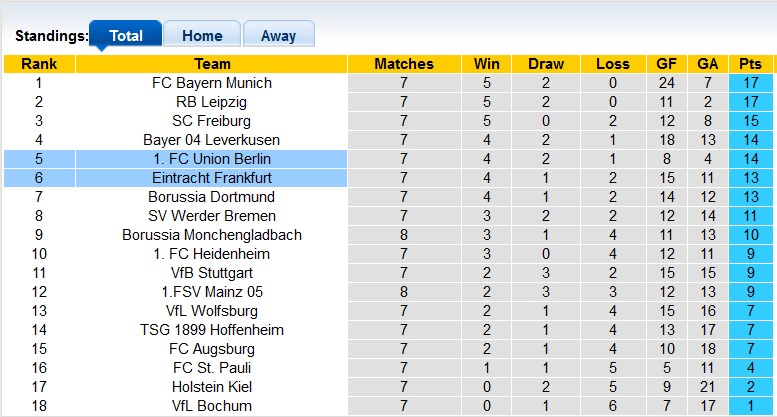Click the 1. FC Union Berlin row
Image resolution: width=777 pixels, height=417 pixels.
point(212,159)
